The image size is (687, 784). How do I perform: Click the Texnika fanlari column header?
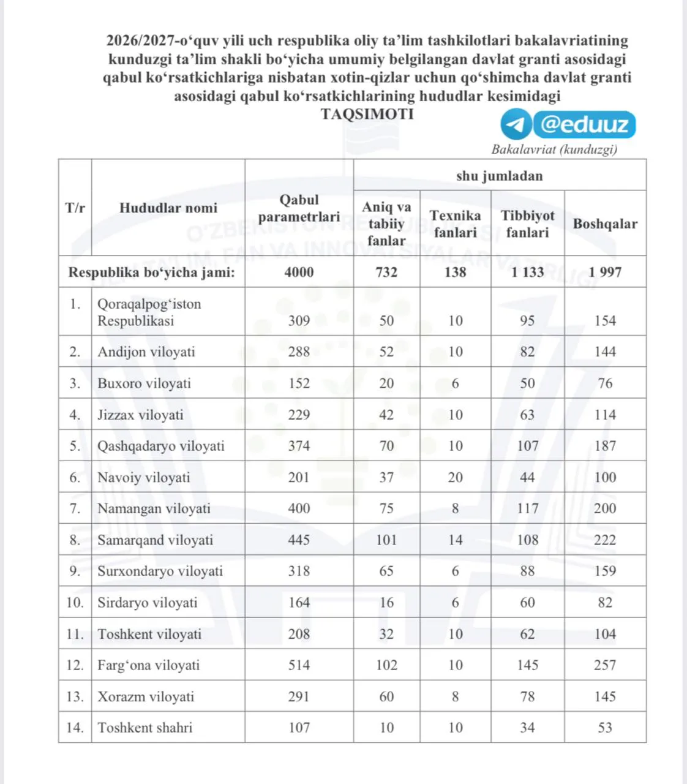pyautogui.click(x=455, y=224)
